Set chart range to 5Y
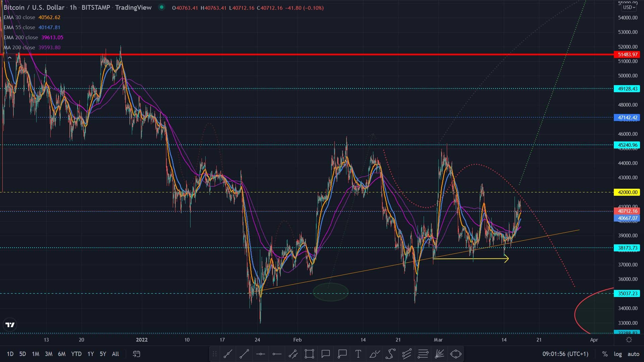The height and width of the screenshot is (362, 644). pyautogui.click(x=103, y=354)
